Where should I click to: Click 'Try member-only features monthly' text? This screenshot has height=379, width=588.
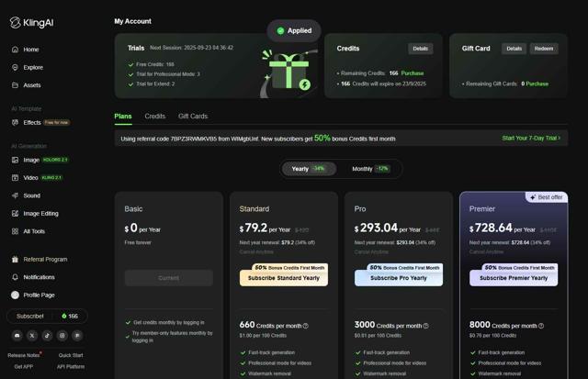(172, 337)
